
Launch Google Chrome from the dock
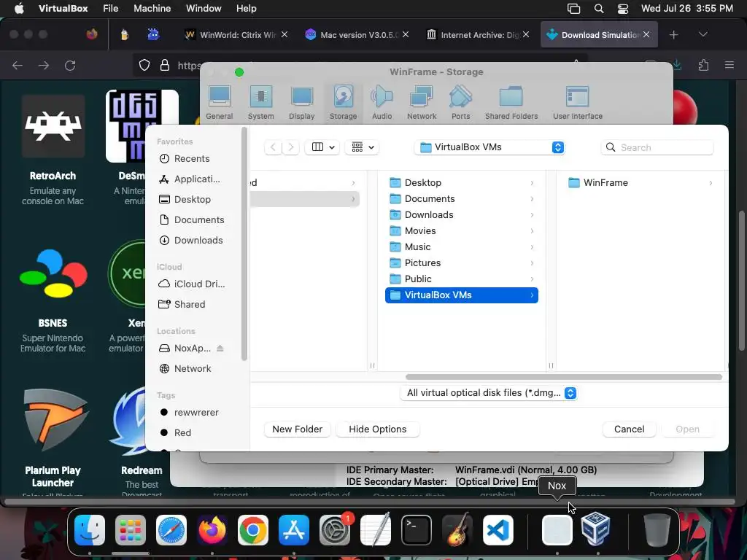(253, 530)
